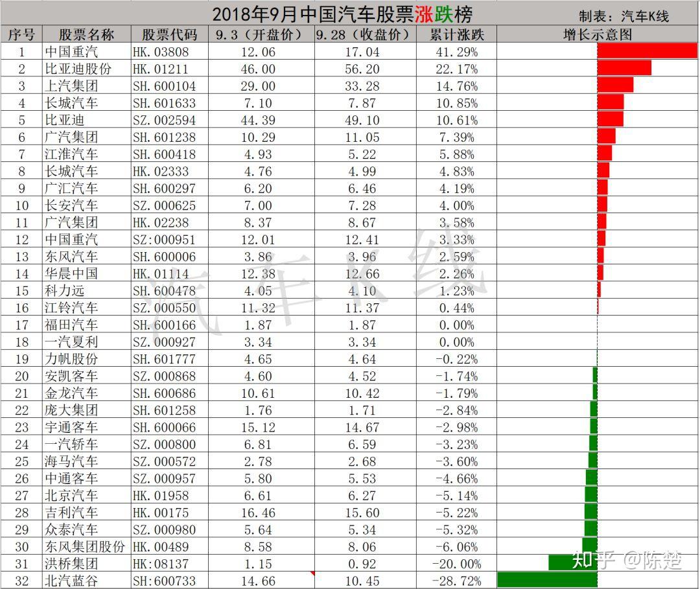Click closing price 49.10
The height and width of the screenshot is (589, 700).
click(362, 120)
